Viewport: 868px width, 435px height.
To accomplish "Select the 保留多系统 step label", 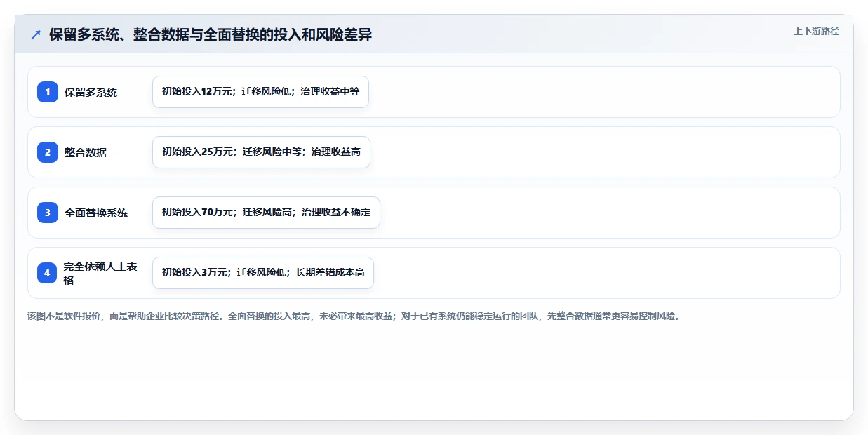I will (91, 92).
